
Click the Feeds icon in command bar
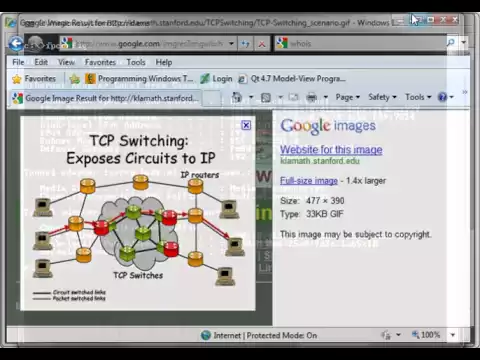pyautogui.click(x=266, y=97)
